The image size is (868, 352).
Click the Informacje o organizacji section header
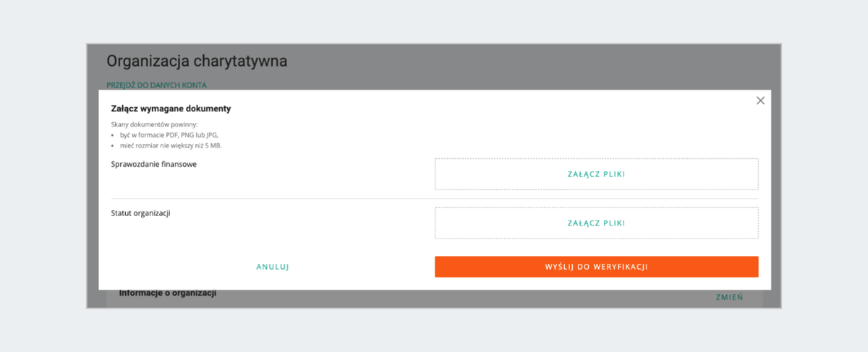coord(168,293)
